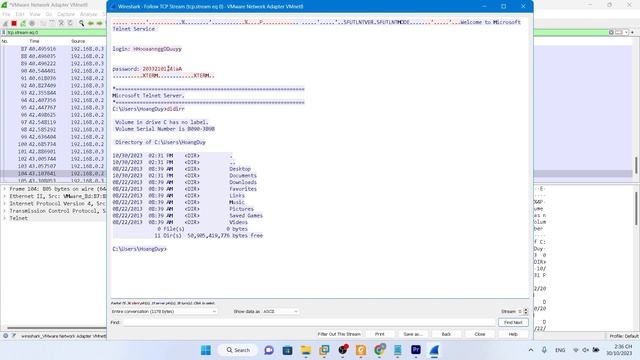This screenshot has height=360, width=640.
Task: Click Filter Out This Stream
Action: 339,334
